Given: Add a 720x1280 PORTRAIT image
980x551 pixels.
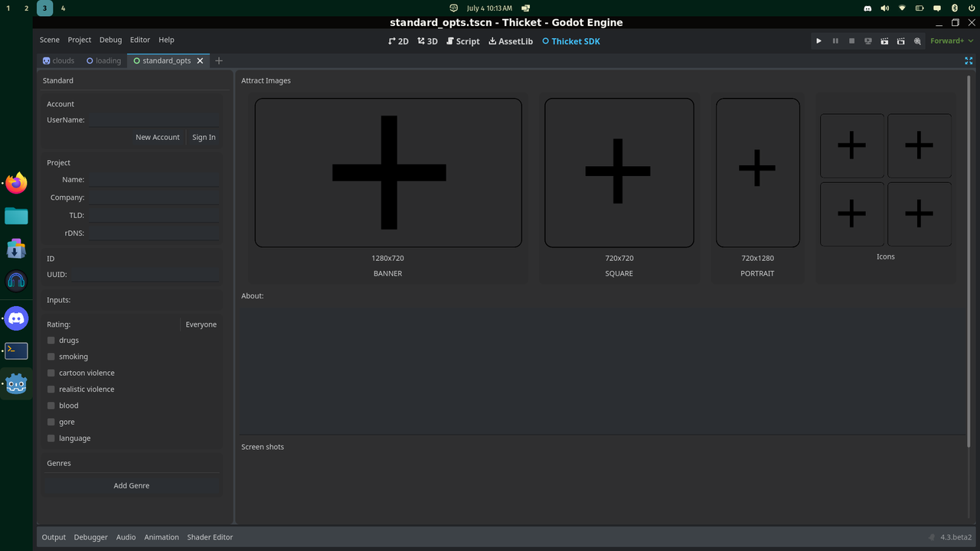Looking at the screenshot, I should (x=758, y=172).
